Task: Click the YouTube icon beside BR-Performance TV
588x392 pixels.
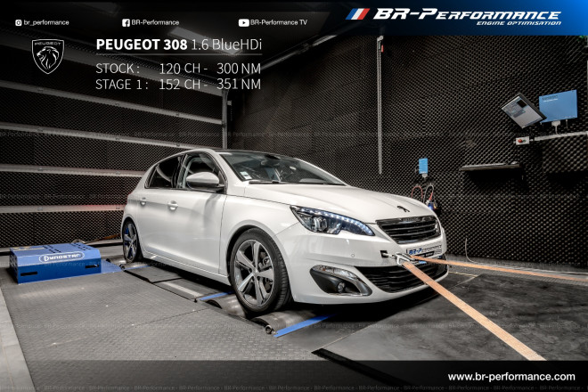Action: [243, 22]
